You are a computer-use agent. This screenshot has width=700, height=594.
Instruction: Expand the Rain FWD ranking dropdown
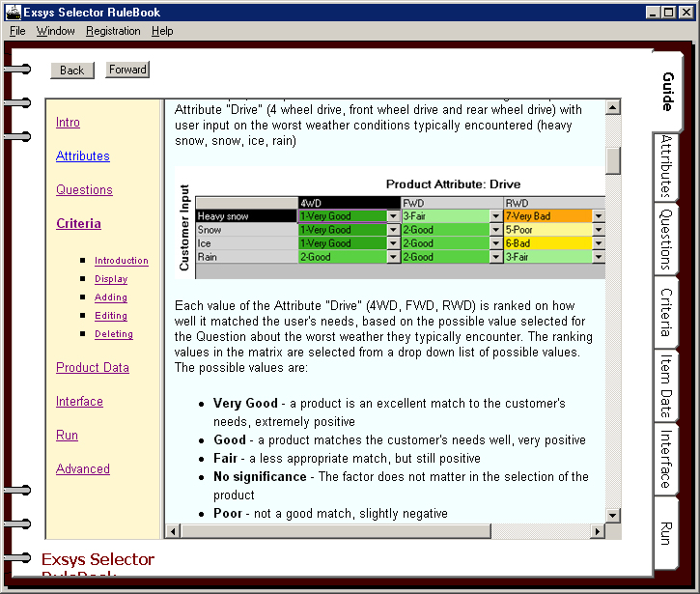[x=496, y=257]
